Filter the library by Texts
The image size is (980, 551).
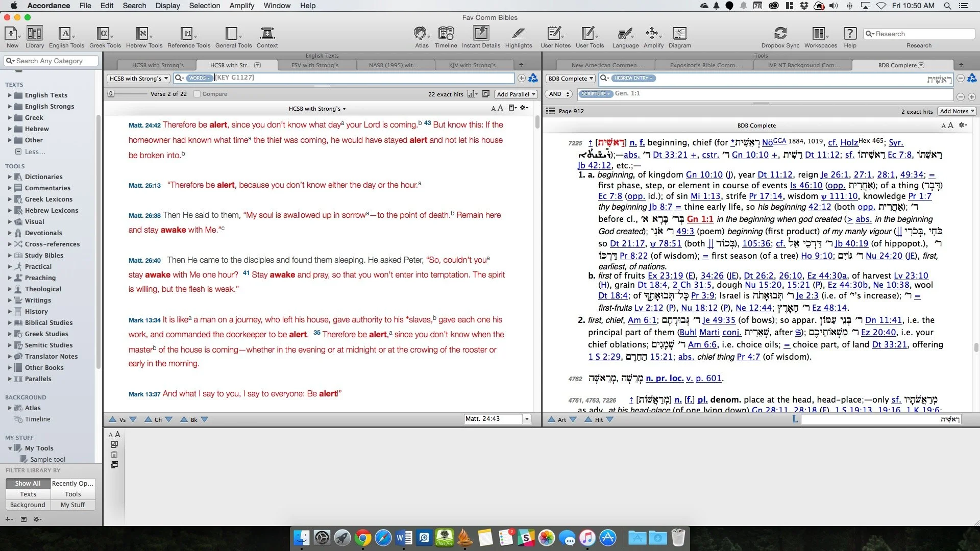28,494
